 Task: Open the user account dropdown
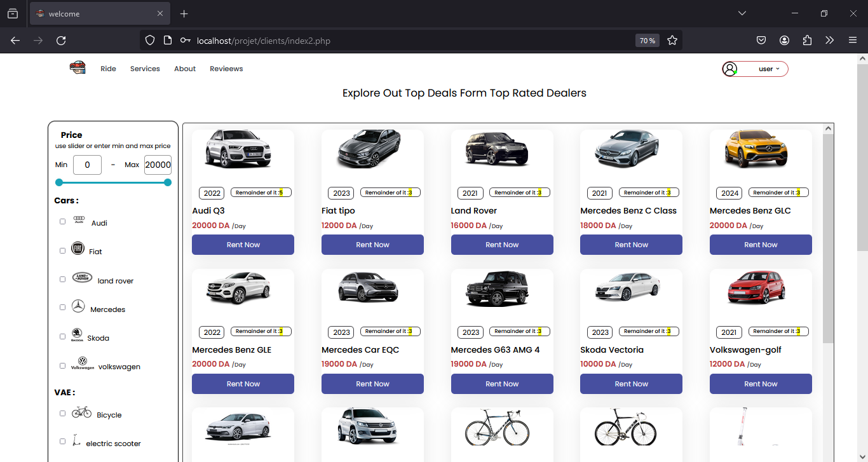[x=756, y=69]
